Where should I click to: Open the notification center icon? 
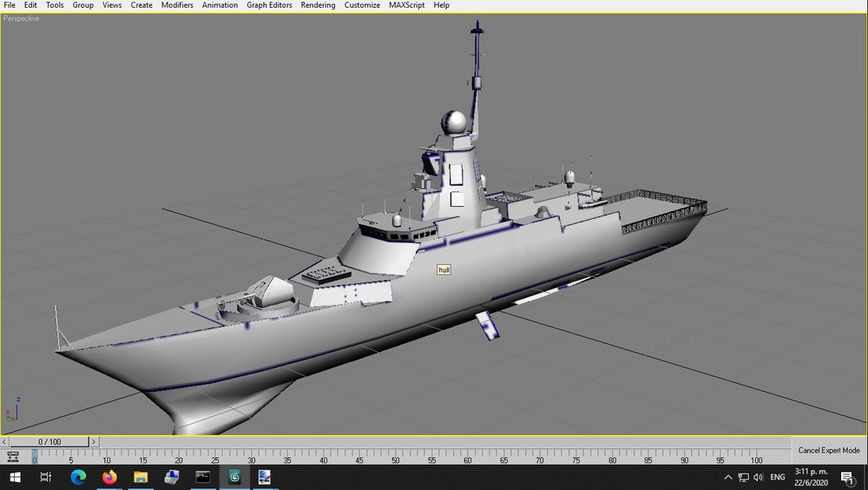pos(847,477)
